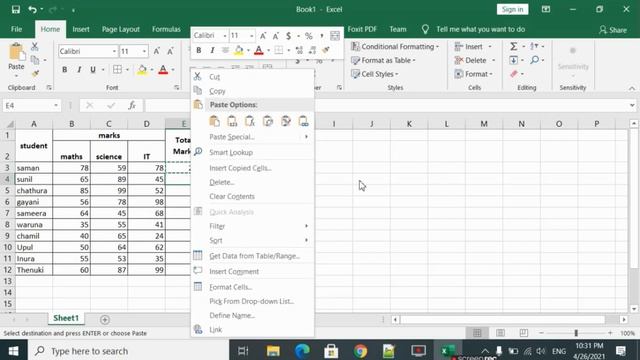640x360 pixels.
Task: Click the borders icon in mini toolbar
Action: click(x=279, y=50)
